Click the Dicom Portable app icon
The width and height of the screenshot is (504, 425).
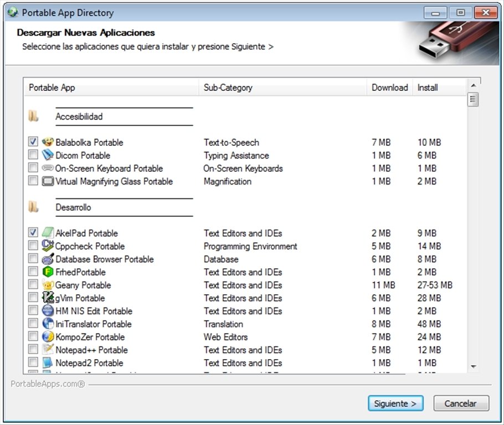click(48, 155)
